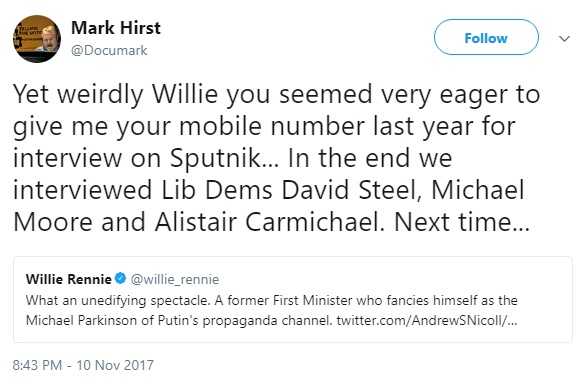Open Willie Rennie's name in quoted tweet
The height and width of the screenshot is (384, 587).
[69, 279]
